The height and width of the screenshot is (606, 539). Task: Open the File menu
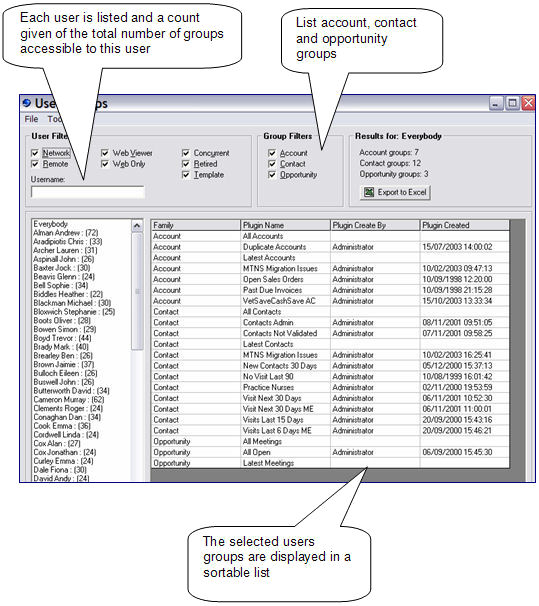(x=31, y=119)
